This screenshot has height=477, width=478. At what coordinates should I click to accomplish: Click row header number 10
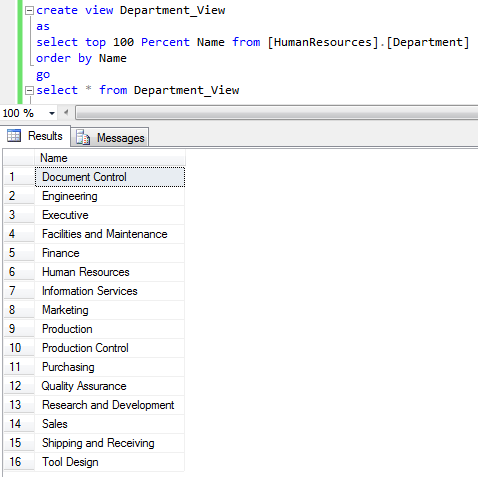click(19, 348)
